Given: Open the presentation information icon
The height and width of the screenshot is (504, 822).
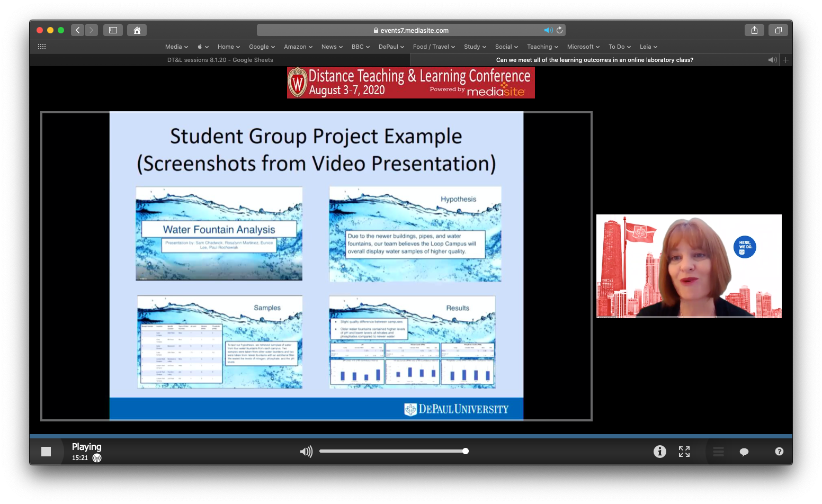Looking at the screenshot, I should 659,452.
